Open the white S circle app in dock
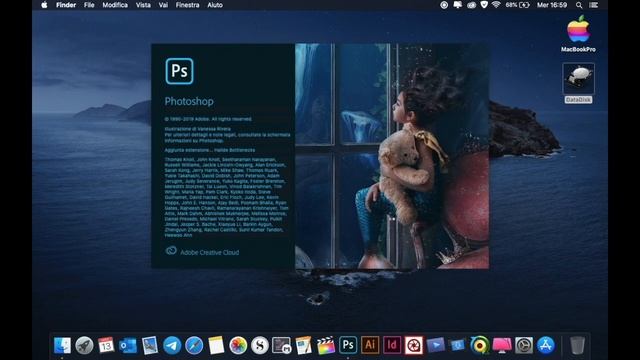The height and width of the screenshot is (360, 640). click(x=260, y=346)
